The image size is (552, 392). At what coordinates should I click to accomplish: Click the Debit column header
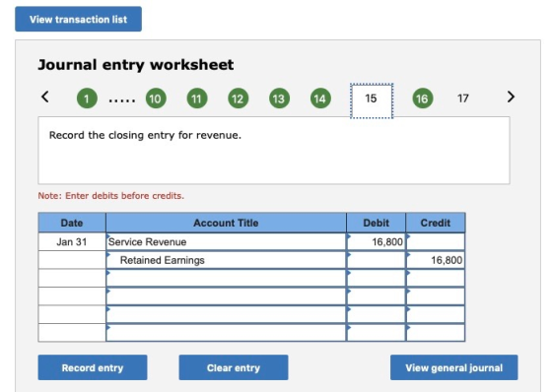tap(376, 223)
